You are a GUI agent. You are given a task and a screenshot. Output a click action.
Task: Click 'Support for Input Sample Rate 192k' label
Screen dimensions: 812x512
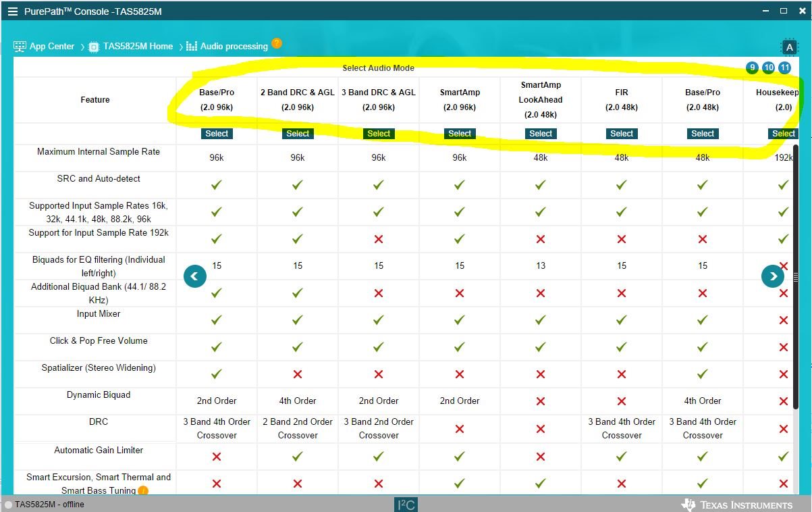pos(99,233)
